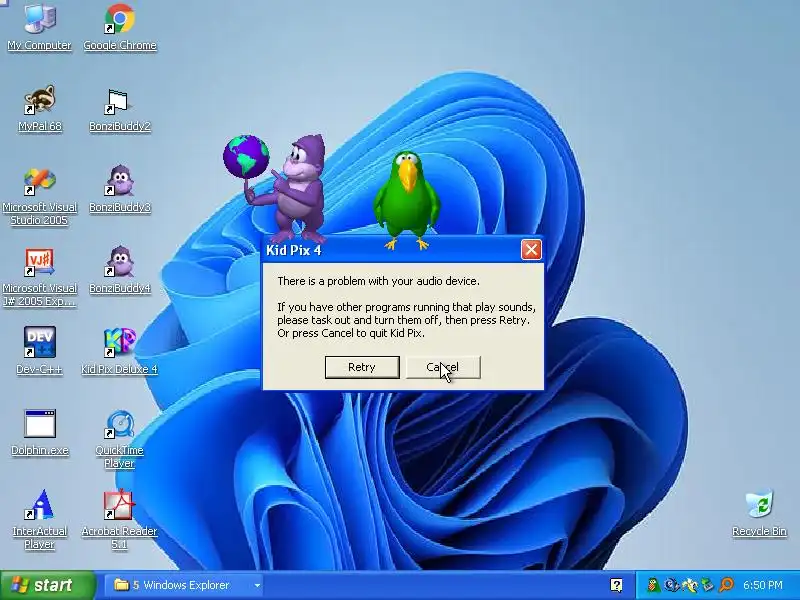
Task: Select the Google Chrome desktop shortcut
Action: tap(119, 27)
